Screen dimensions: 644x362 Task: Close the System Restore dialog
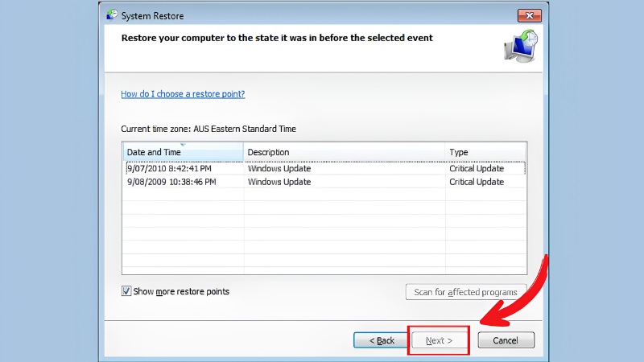click(530, 15)
